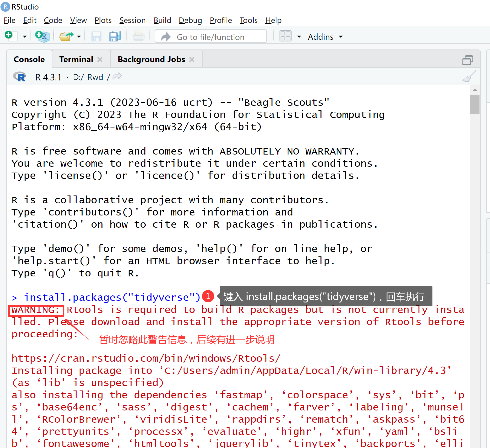Image resolution: width=490 pixels, height=448 pixels.
Task: Open the Tools menu
Action: tap(248, 20)
